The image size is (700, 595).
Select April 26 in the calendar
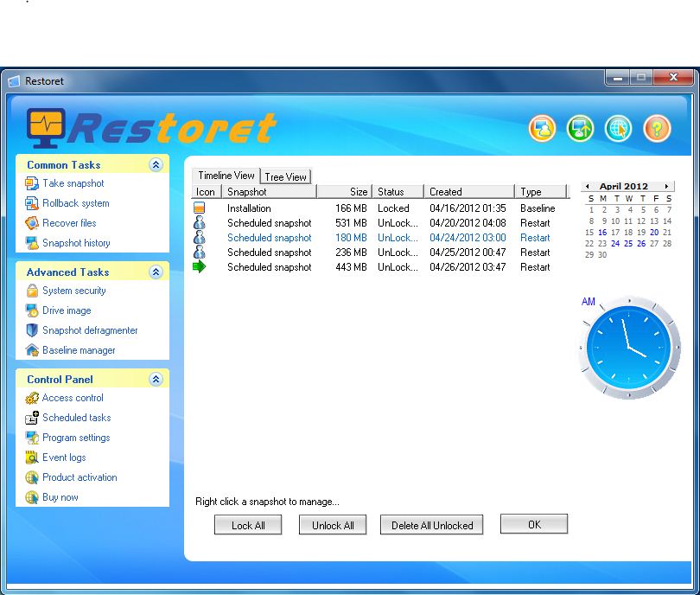pyautogui.click(x=641, y=244)
